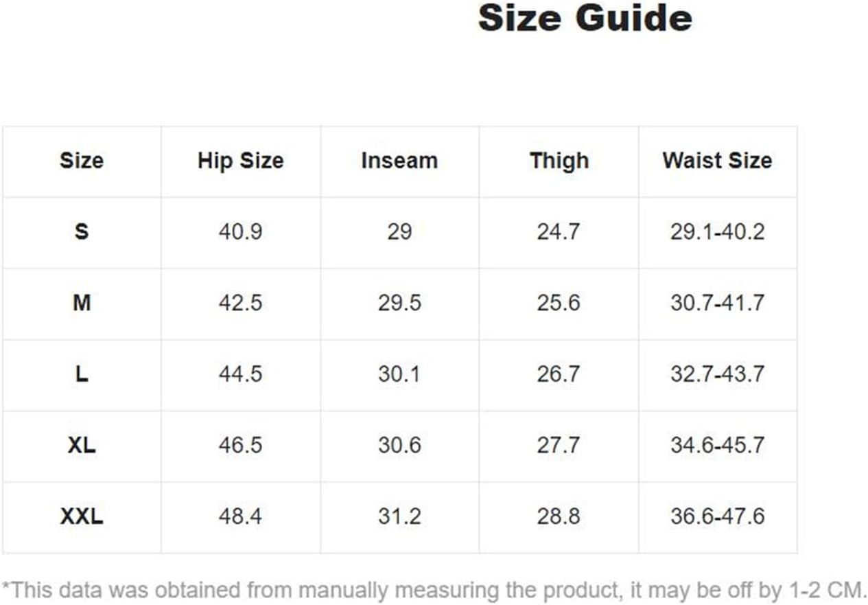This screenshot has width=868, height=605.
Task: Click inseam value 31.2
Action: (x=399, y=516)
